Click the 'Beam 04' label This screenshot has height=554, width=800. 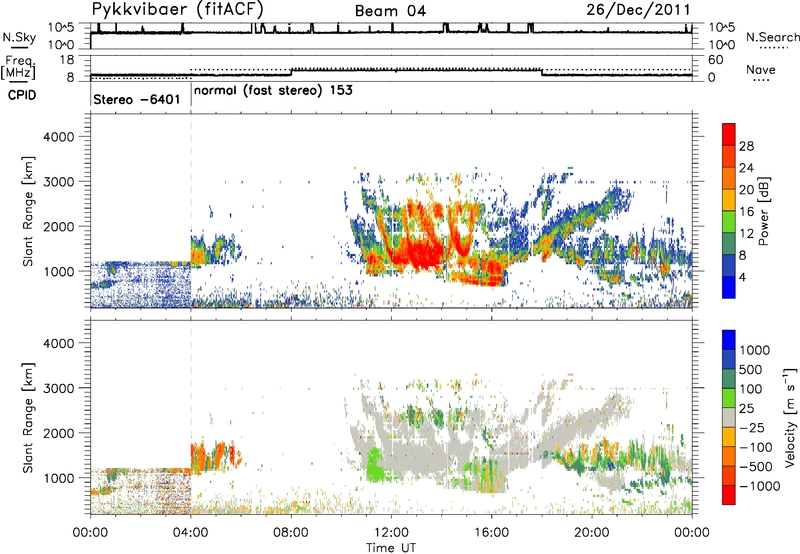pos(390,11)
